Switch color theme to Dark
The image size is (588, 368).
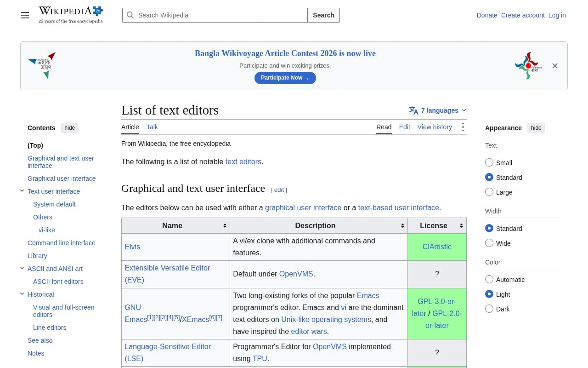pyautogui.click(x=489, y=309)
